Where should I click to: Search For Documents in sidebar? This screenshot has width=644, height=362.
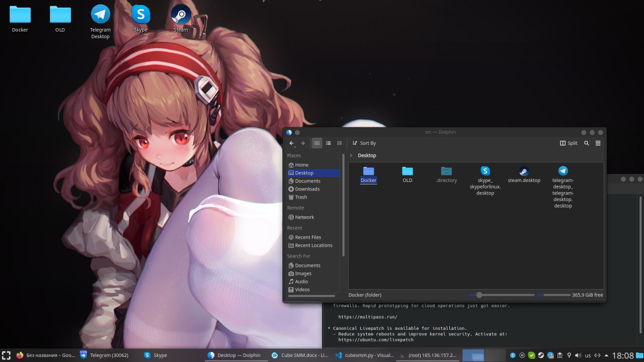coord(313,265)
